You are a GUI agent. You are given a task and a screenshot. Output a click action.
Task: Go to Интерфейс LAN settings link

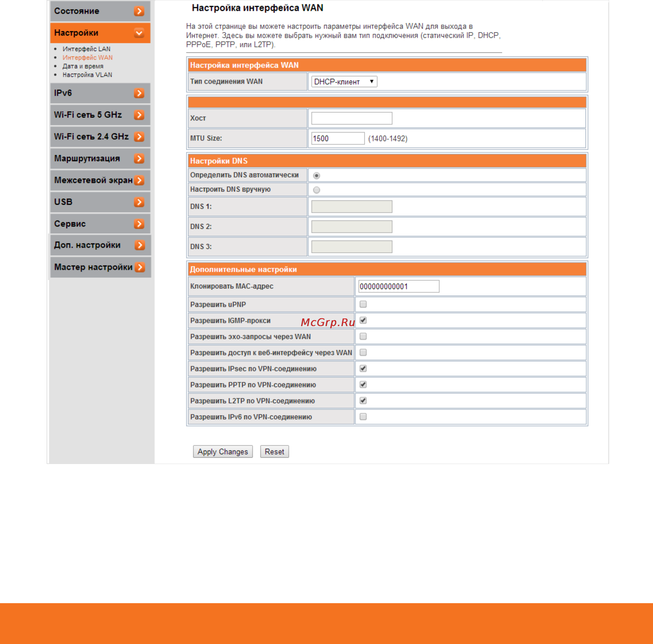point(86,49)
